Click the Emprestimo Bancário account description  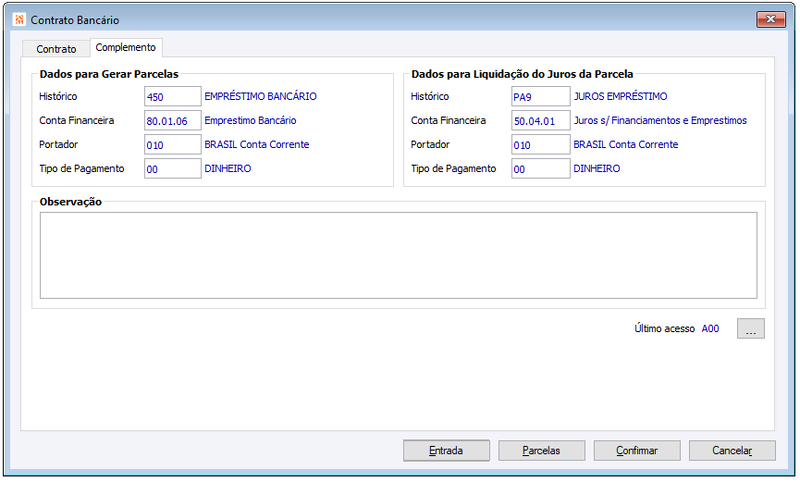coord(250,121)
